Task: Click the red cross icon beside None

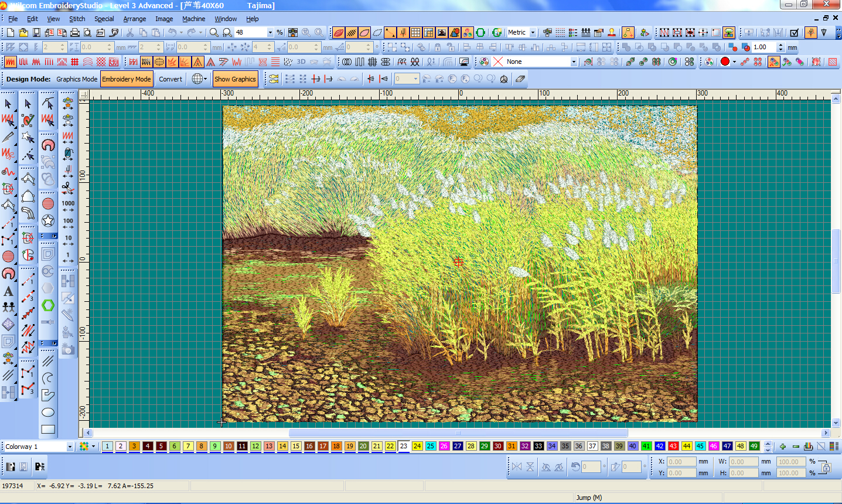Action: click(498, 62)
